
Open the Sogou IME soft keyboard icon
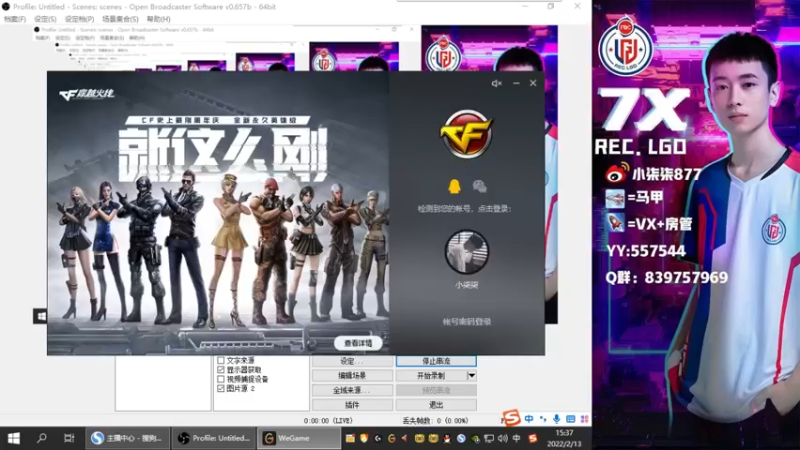(570, 419)
